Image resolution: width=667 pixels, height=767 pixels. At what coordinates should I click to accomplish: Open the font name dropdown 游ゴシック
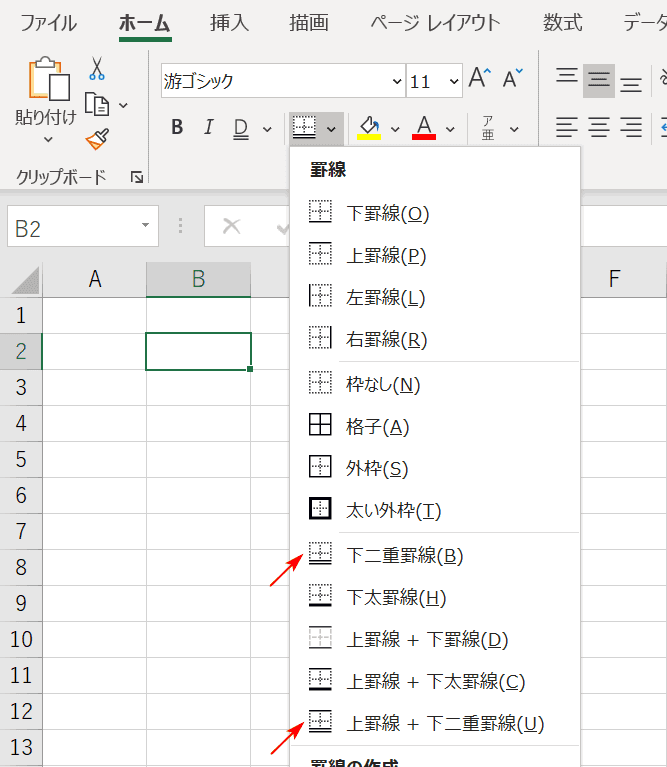pos(397,81)
